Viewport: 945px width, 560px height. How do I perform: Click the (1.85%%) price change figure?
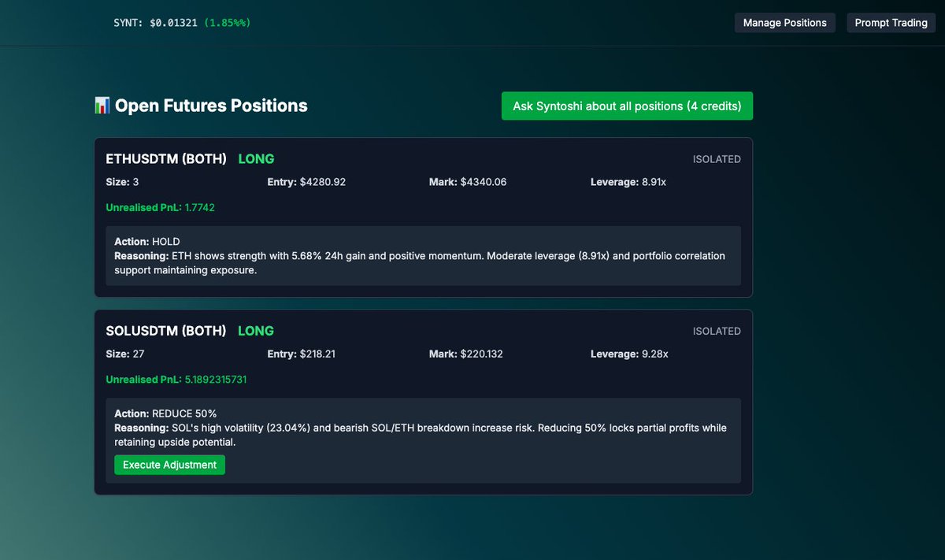coord(228,23)
